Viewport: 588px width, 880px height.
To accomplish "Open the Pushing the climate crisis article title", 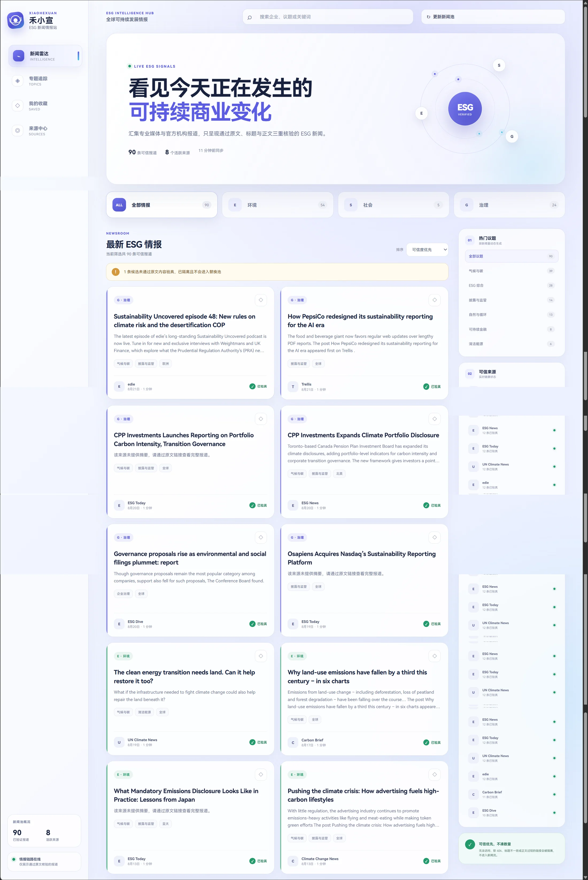I will coord(363,795).
